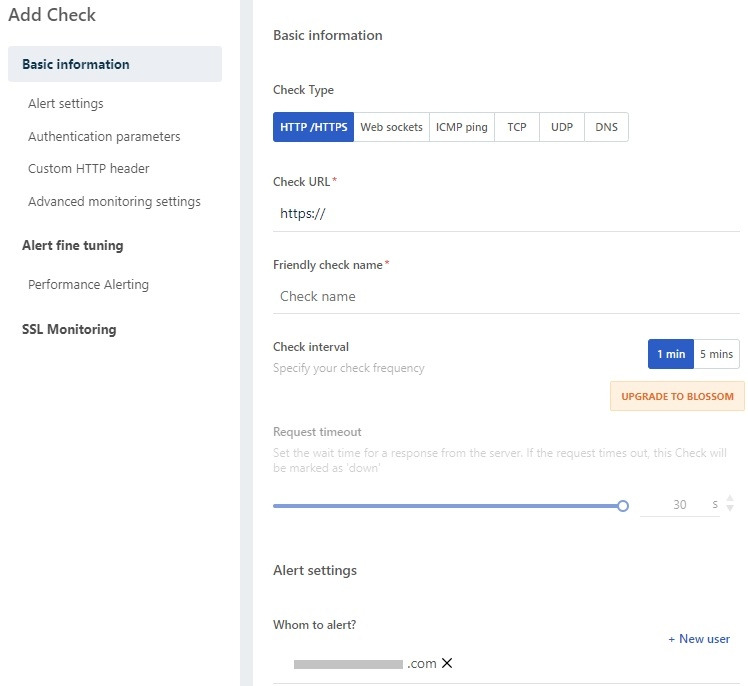The image size is (748, 686).
Task: Select TCP check type
Action: point(516,127)
